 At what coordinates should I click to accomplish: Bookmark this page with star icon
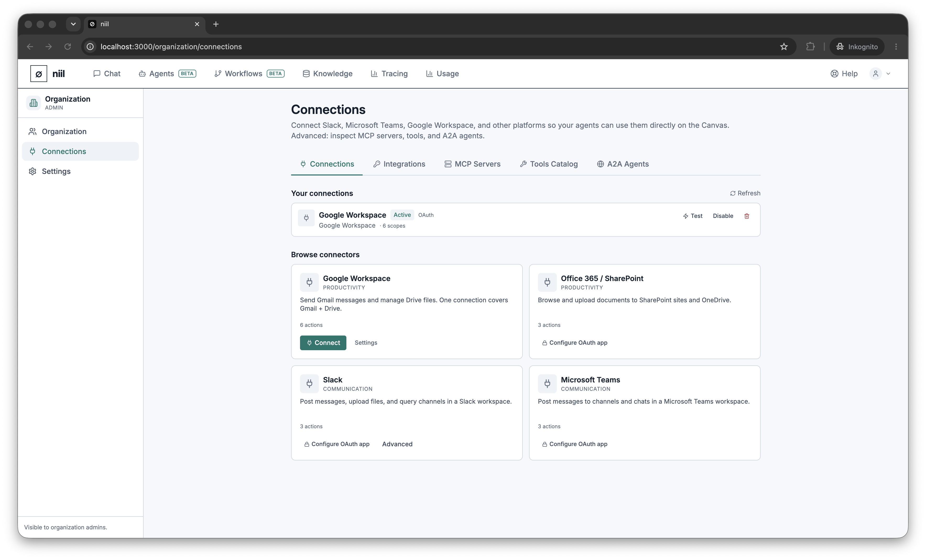click(784, 47)
